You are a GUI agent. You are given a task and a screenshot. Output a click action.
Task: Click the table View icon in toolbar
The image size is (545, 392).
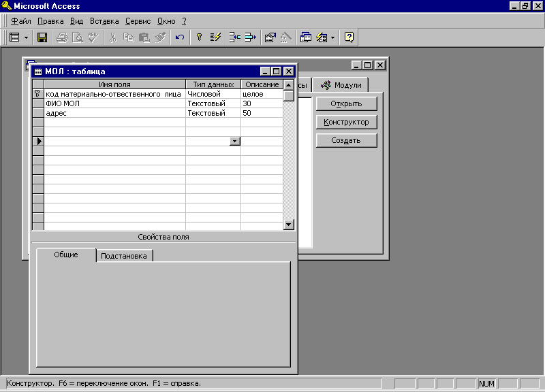coord(14,37)
